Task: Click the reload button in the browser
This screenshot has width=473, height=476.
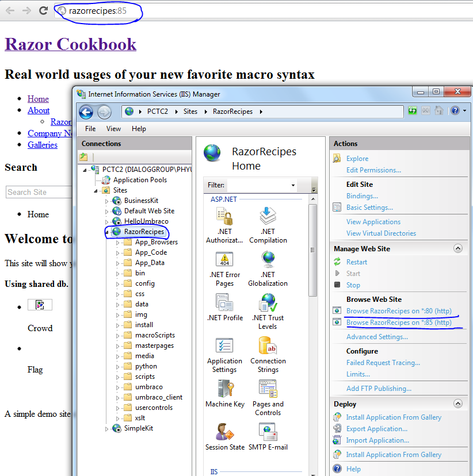Action: [x=43, y=10]
